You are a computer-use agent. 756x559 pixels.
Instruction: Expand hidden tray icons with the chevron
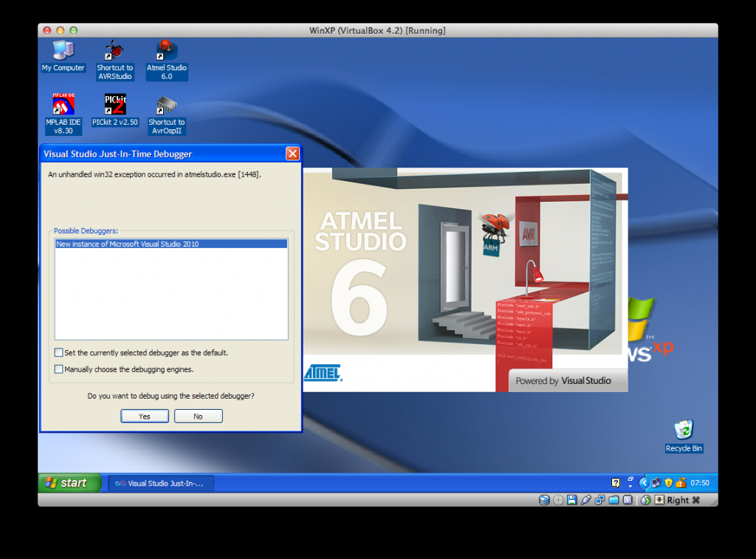point(645,483)
